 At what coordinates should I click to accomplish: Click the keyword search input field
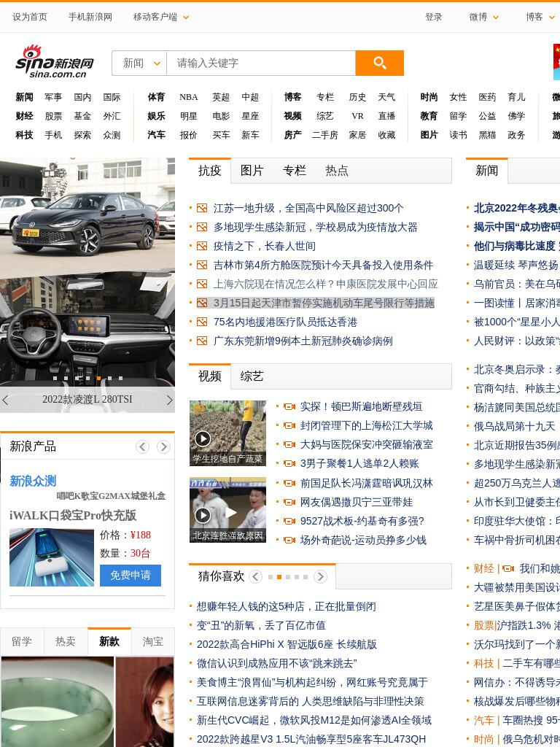(261, 63)
